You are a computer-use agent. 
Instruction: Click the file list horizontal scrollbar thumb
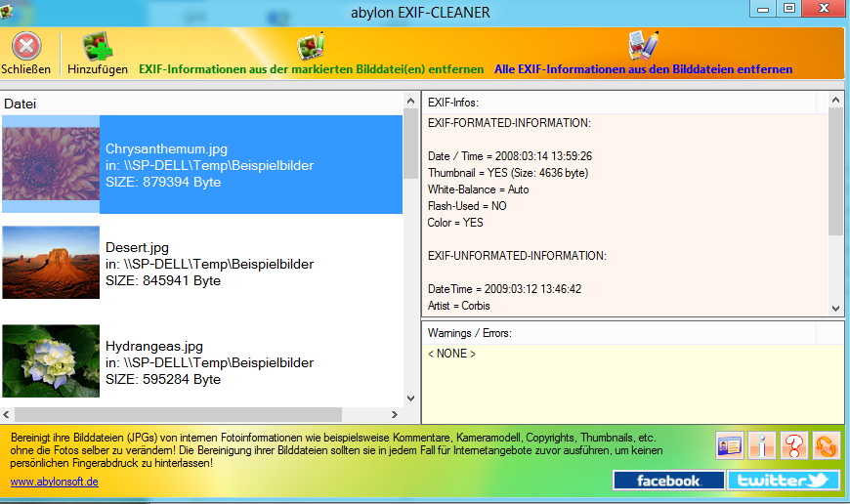(179, 414)
